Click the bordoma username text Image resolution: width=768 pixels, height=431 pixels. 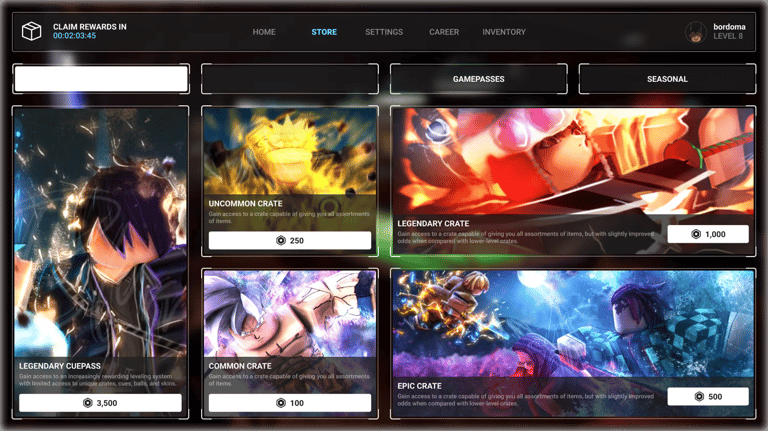(x=729, y=27)
